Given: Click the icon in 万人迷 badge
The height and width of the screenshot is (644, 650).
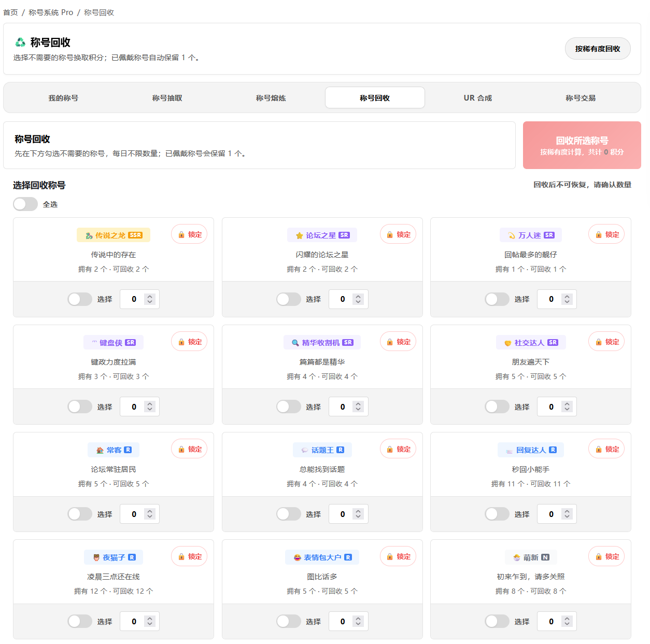Looking at the screenshot, I should [x=512, y=235].
